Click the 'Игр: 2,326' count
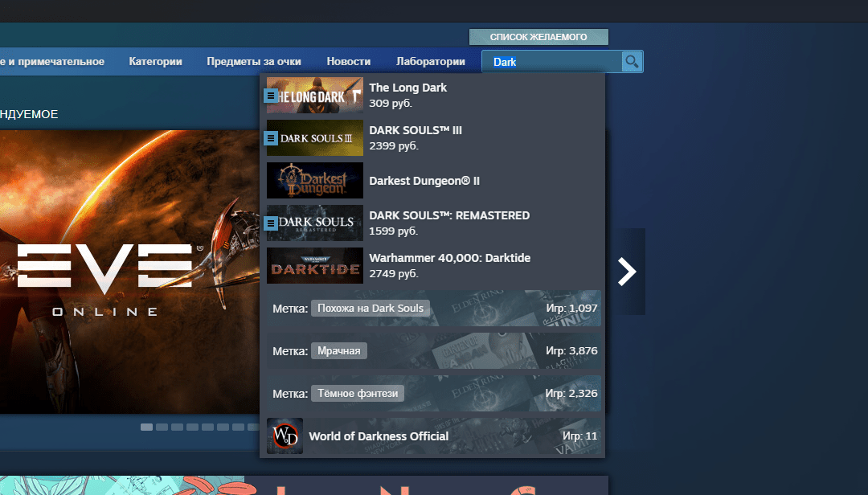The image size is (868, 495). 572,394
